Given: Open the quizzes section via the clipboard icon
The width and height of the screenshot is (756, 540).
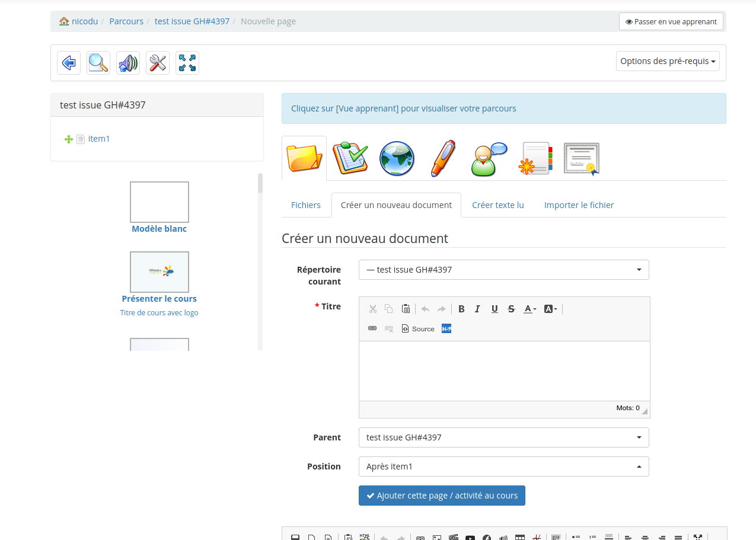Looking at the screenshot, I should pyautogui.click(x=350, y=158).
